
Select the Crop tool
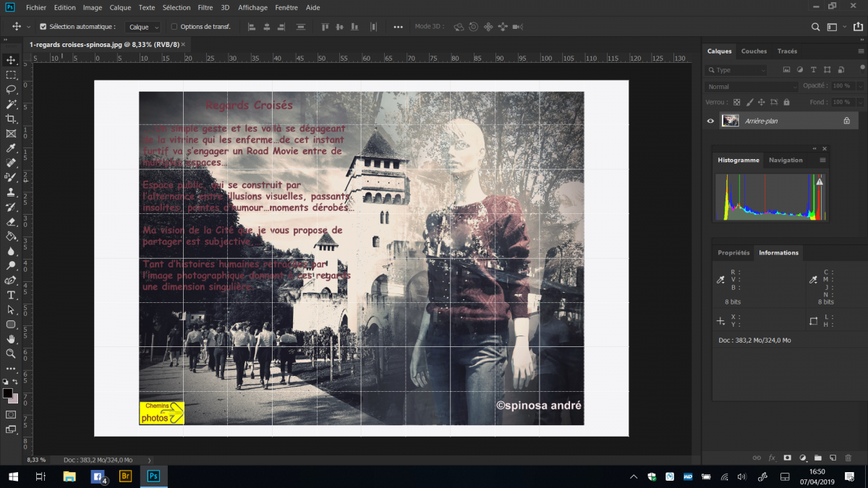tap(11, 119)
